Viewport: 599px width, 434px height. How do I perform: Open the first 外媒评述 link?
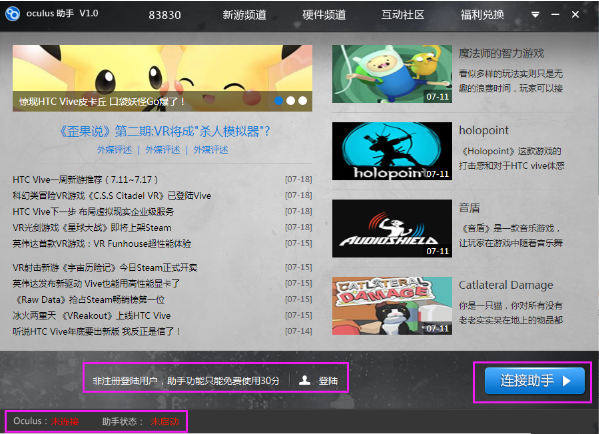coord(114,150)
